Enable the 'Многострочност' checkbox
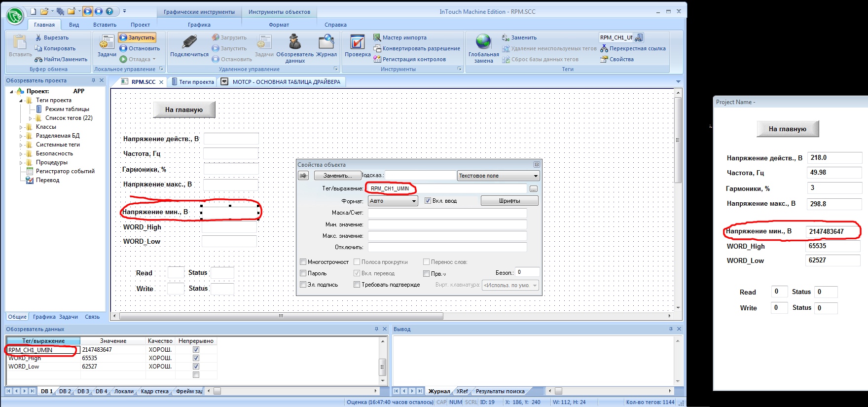 [303, 262]
